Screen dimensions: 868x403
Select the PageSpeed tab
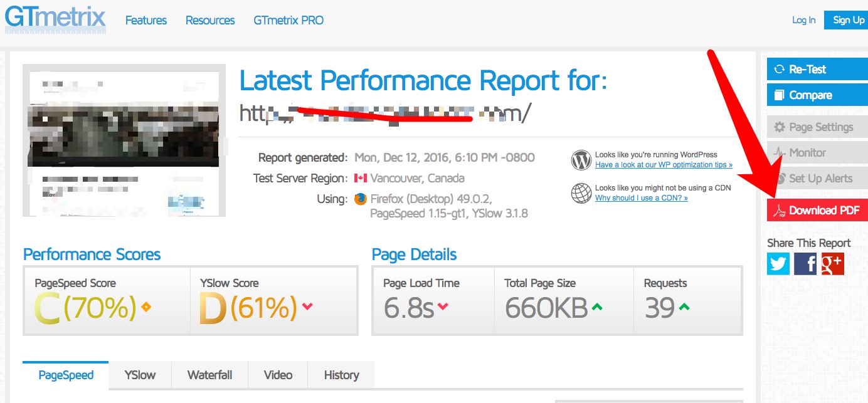point(66,375)
